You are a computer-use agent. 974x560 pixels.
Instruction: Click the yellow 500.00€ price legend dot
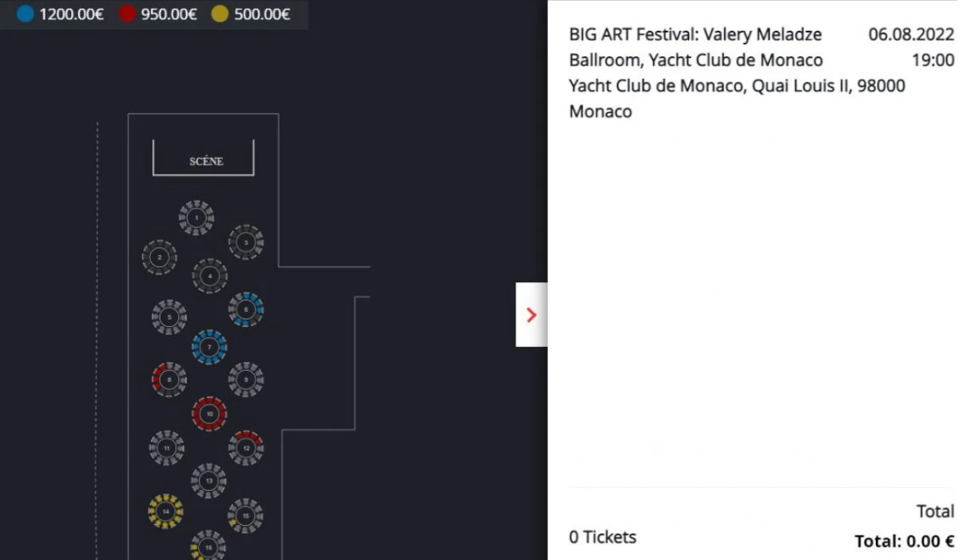(220, 14)
